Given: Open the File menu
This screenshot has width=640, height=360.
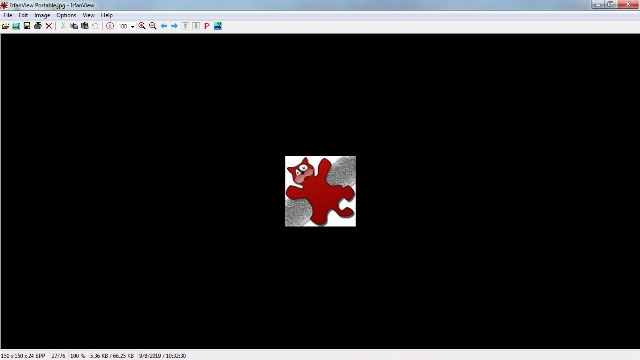Looking at the screenshot, I should (x=8, y=15).
